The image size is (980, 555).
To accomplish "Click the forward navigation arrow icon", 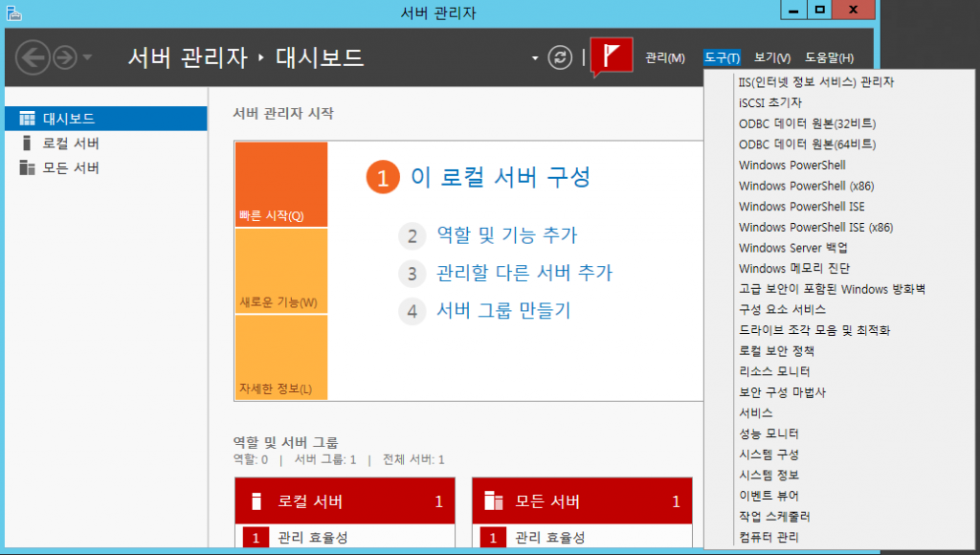I will pyautogui.click(x=64, y=57).
